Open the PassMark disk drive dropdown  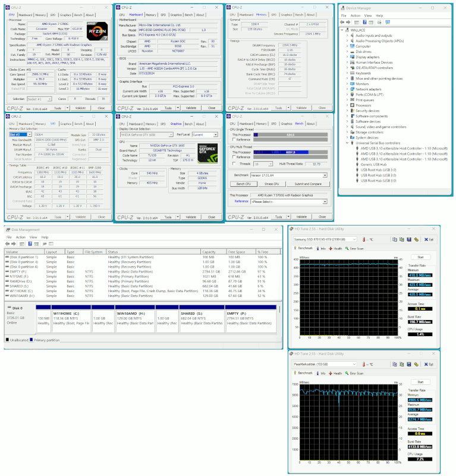tap(354, 364)
